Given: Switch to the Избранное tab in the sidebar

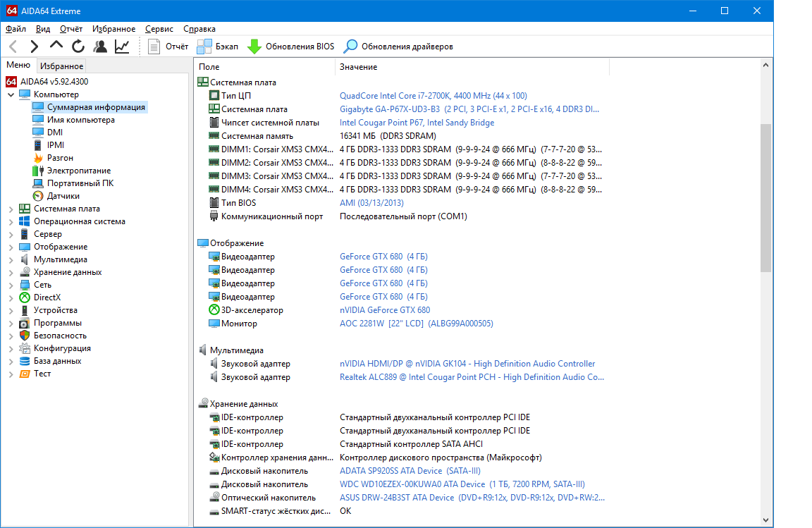Looking at the screenshot, I should click(61, 66).
